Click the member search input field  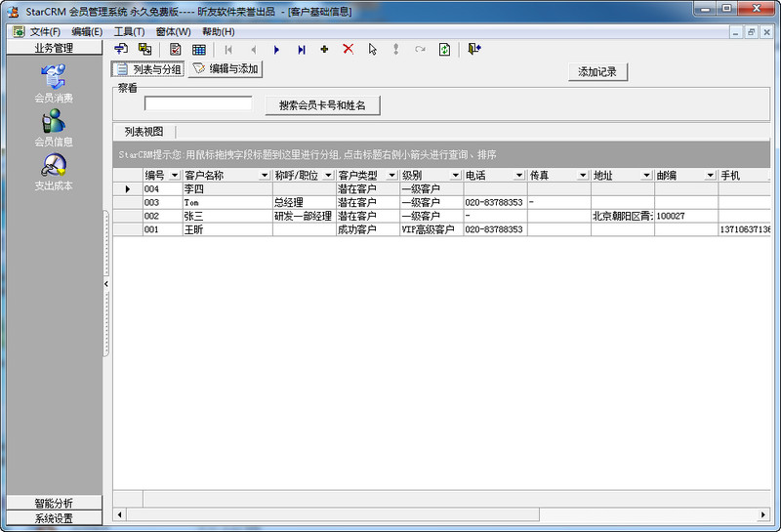198,103
